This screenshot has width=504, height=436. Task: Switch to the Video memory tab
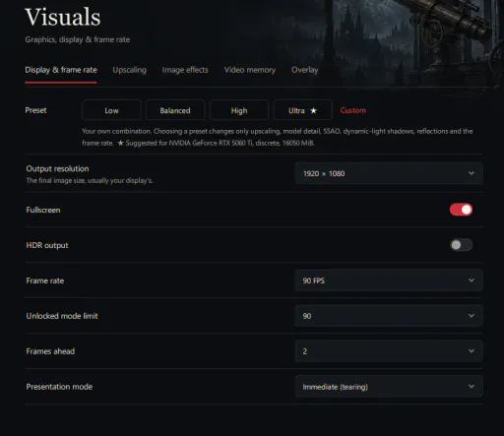[x=250, y=70]
